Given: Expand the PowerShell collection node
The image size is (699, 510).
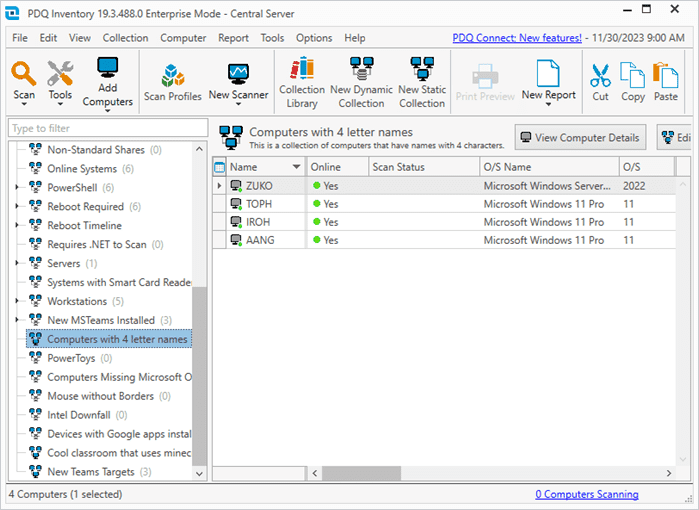Looking at the screenshot, I should 17,188.
